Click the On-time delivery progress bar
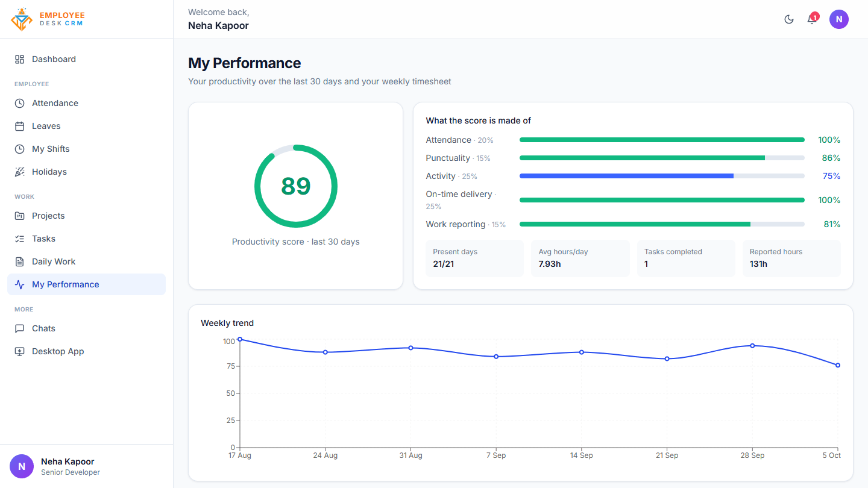Screen dimensions: 868x488 [x=662, y=200]
